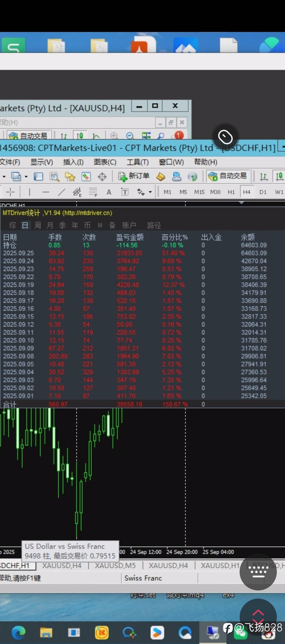Open the 文件(F) menu
Image resolution: width=285 pixels, height=644 pixels.
[10, 162]
